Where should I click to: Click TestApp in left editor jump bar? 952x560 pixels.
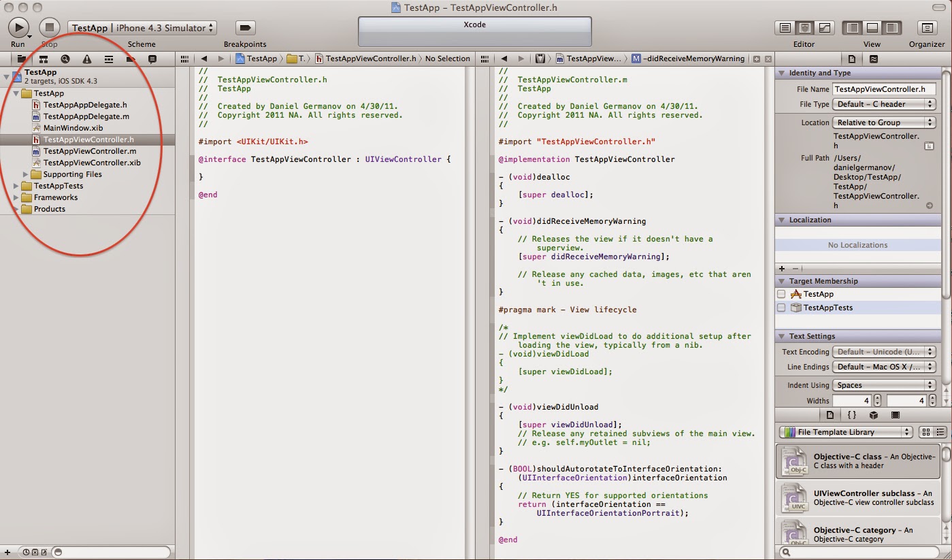point(257,59)
